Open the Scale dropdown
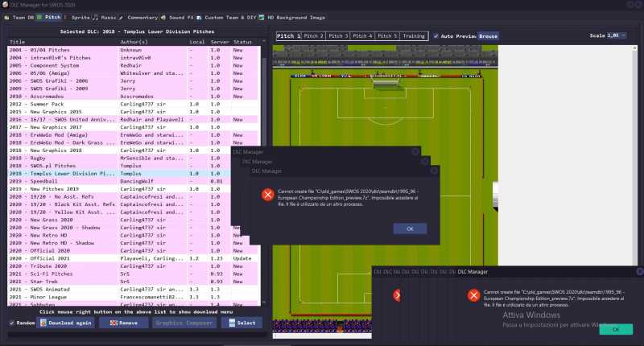 [x=617, y=36]
